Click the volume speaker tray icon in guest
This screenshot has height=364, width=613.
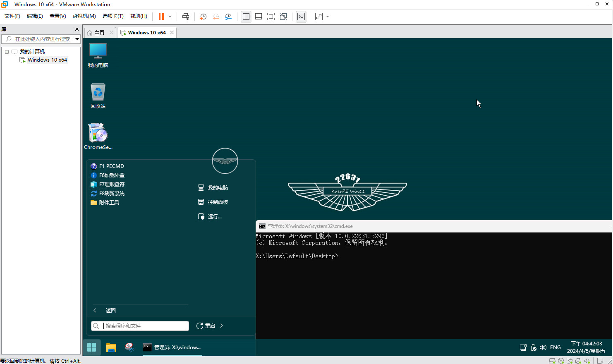point(543,347)
